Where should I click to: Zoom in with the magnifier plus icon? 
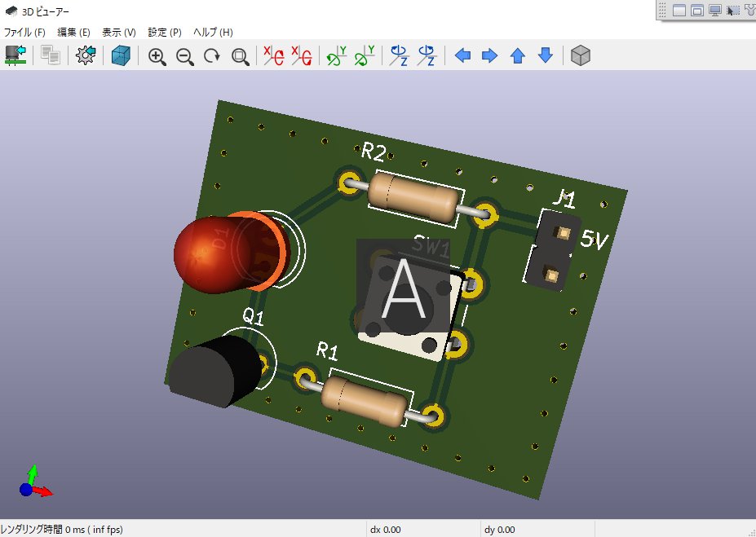click(157, 55)
